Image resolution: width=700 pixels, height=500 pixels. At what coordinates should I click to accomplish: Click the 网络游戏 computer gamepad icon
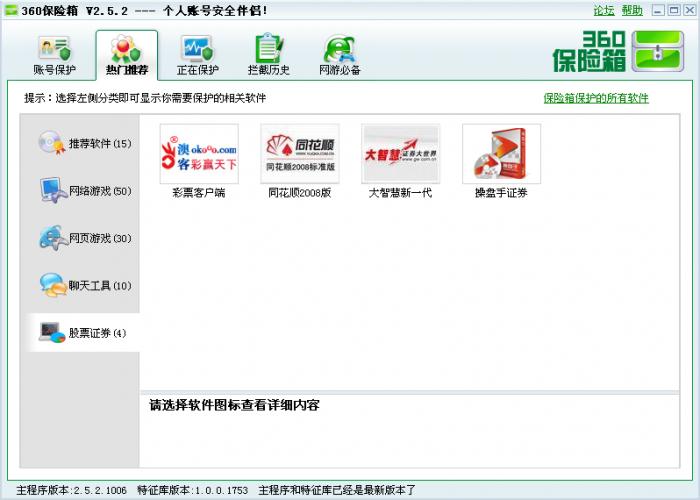point(54,191)
